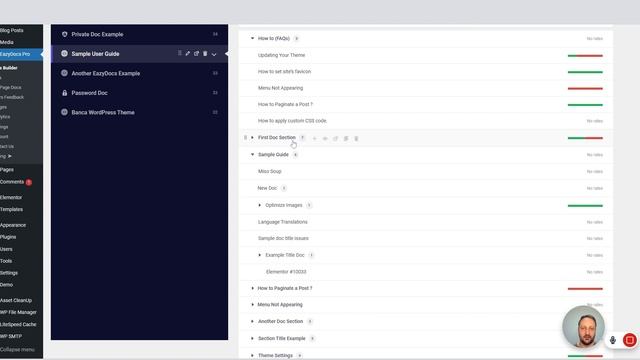Open the Updating Your Theme article

click(x=281, y=55)
